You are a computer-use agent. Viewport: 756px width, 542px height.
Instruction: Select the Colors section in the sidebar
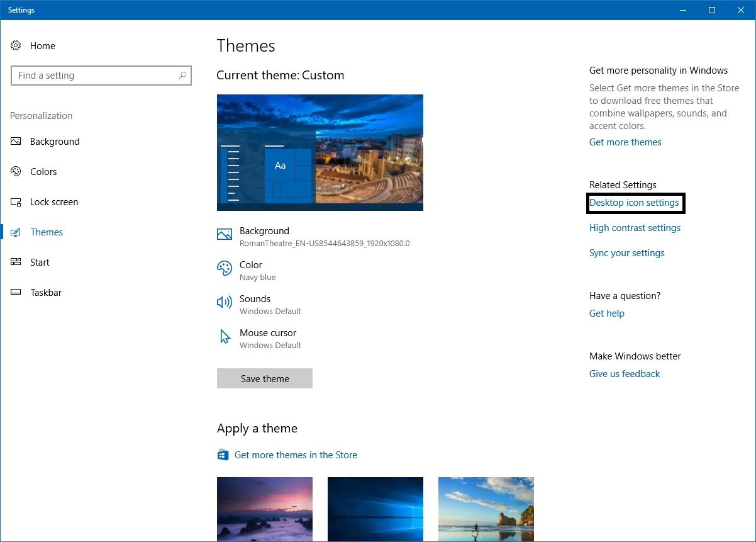point(43,171)
